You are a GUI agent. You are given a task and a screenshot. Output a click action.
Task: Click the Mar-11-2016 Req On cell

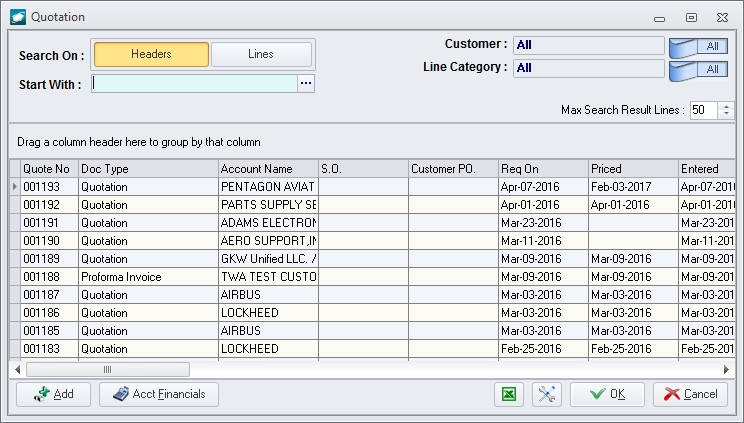coord(543,241)
